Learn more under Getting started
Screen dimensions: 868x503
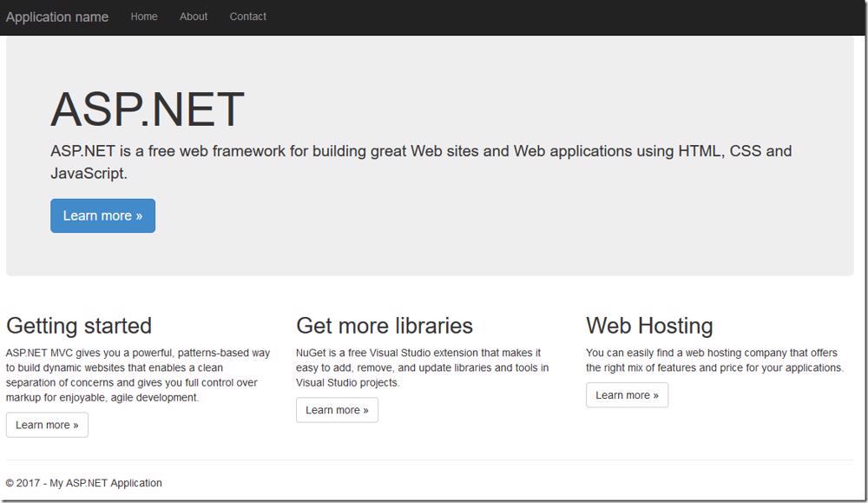point(47,425)
